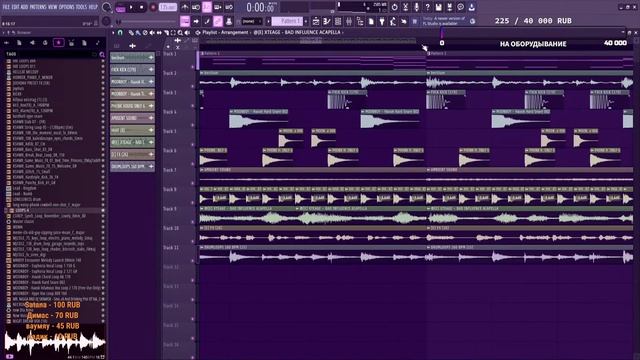Screen dimensions: 640x360
Task: Open the piano roll view icon
Action: pyautogui.click(x=327, y=21)
